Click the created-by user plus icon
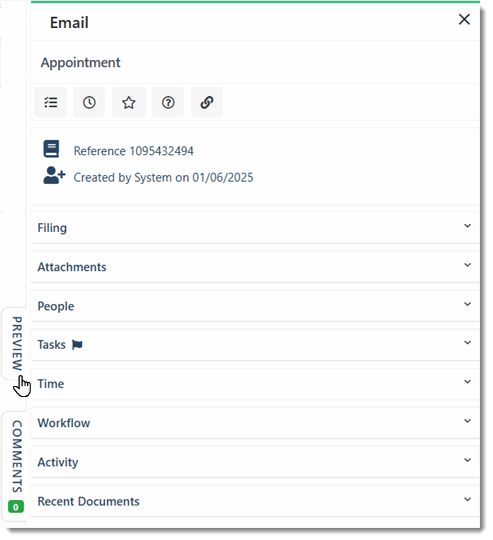Screen dimensions: 493x540 [x=54, y=175]
